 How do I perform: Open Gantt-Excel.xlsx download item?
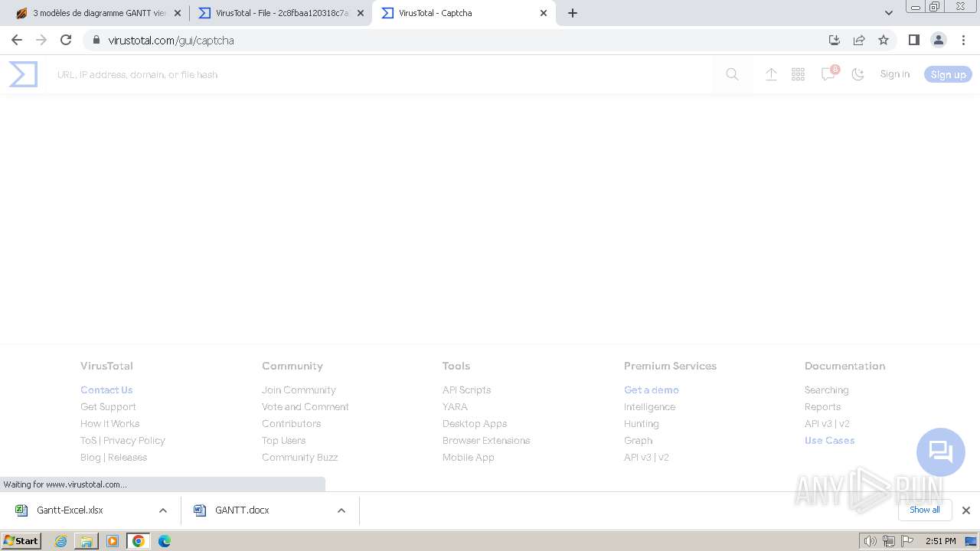[69, 510]
